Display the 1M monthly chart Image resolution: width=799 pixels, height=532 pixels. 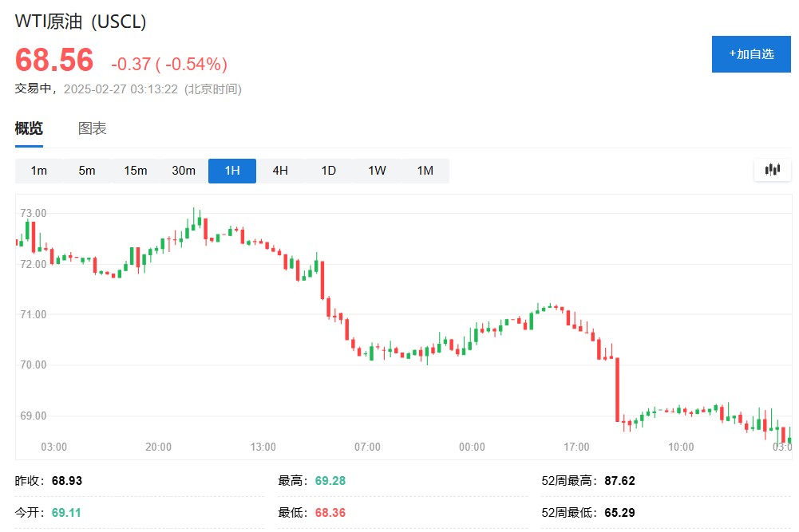tap(425, 171)
